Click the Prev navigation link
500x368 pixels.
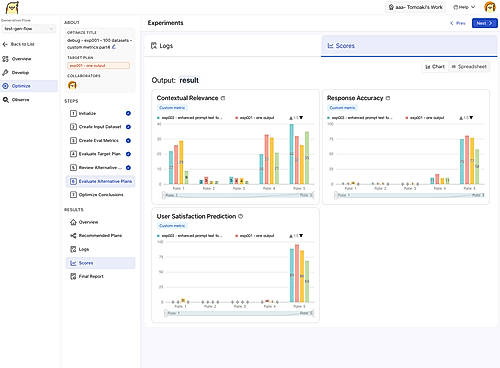(458, 23)
